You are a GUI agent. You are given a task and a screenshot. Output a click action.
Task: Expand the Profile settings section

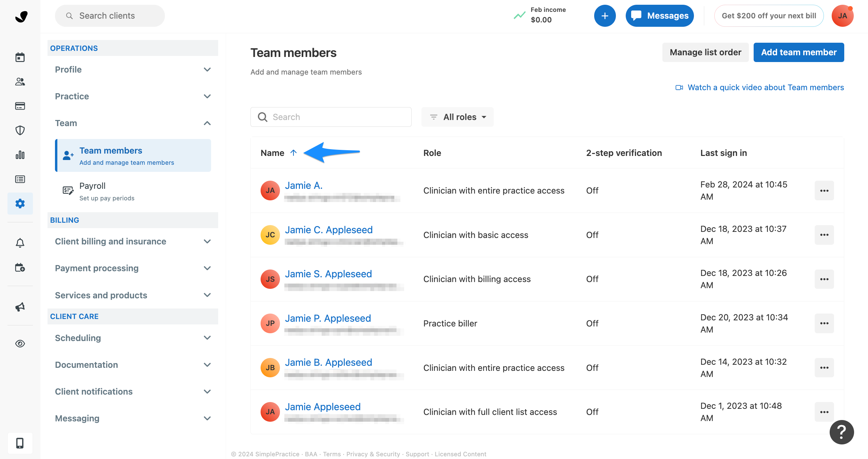pos(133,69)
